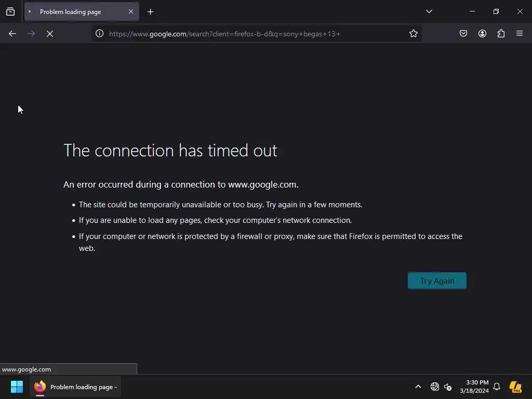Click the bullet 'check your computer's network connection'
Viewport: 532px width, 399px height.
(215, 220)
